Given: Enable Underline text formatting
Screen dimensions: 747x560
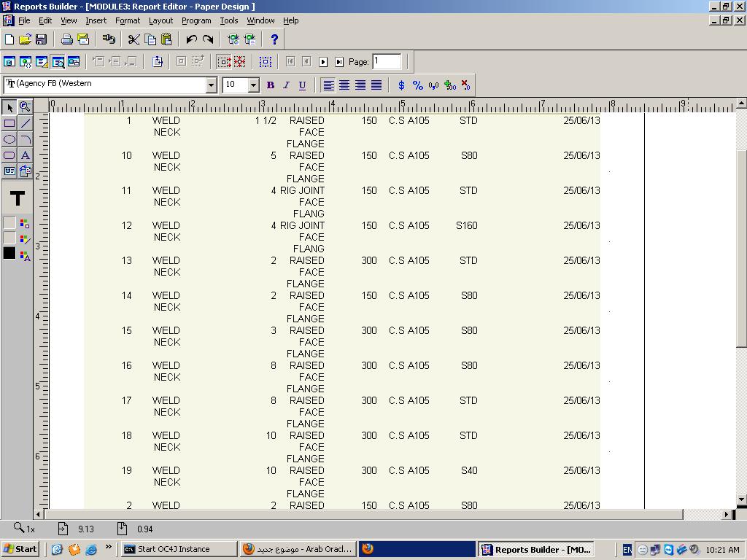Looking at the screenshot, I should click(x=302, y=85).
